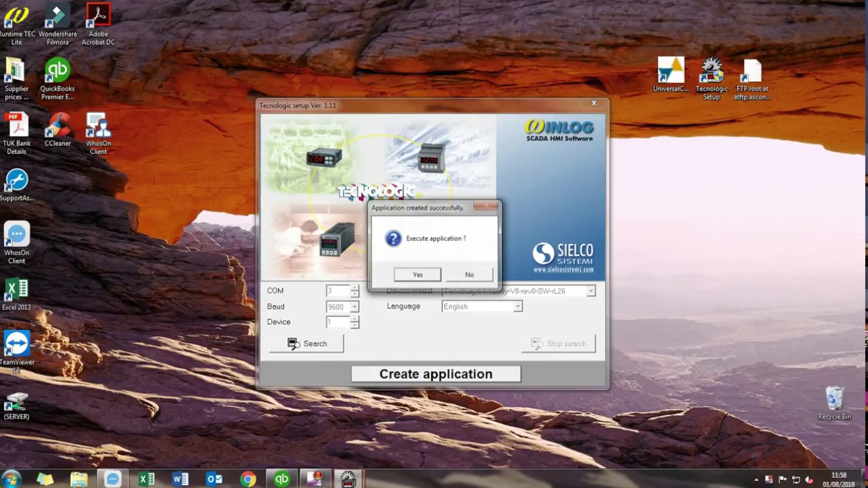
Task: Expand the Device model dropdown arrow
Action: point(591,291)
